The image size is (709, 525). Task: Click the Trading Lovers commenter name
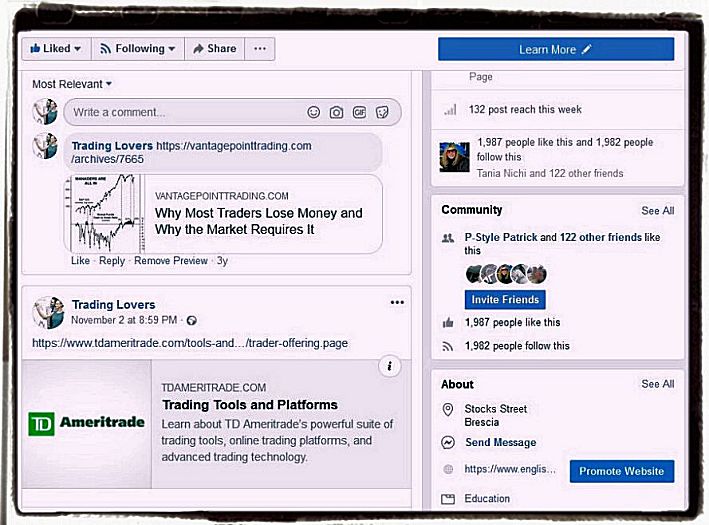pyautogui.click(x=112, y=146)
